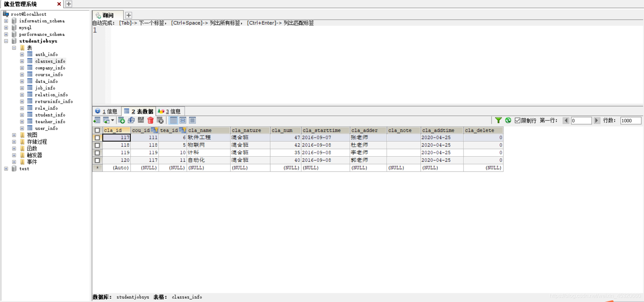This screenshot has height=302, width=644.
Task: Check the row with cla_id 118
Action: [97, 145]
